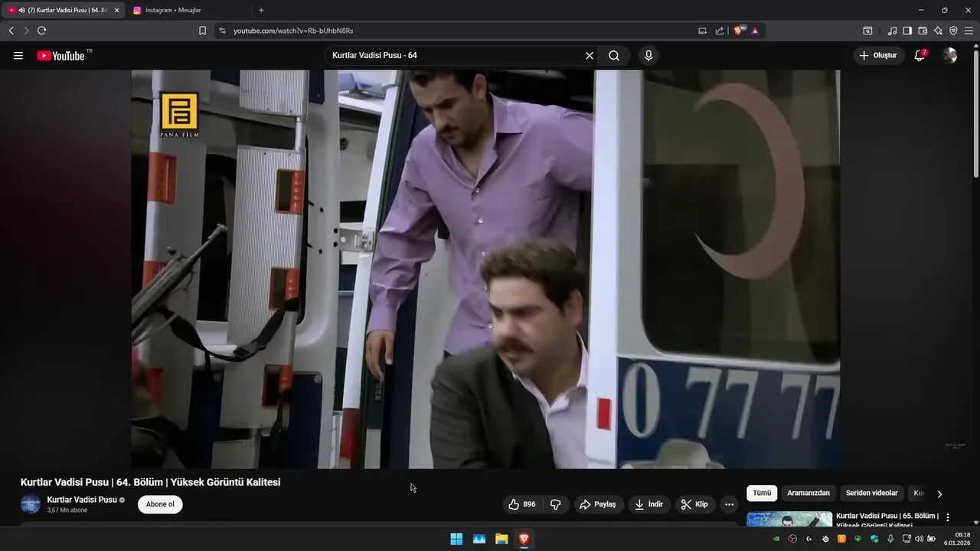Open the Windows Start menu
The height and width of the screenshot is (551, 980).
tap(456, 539)
